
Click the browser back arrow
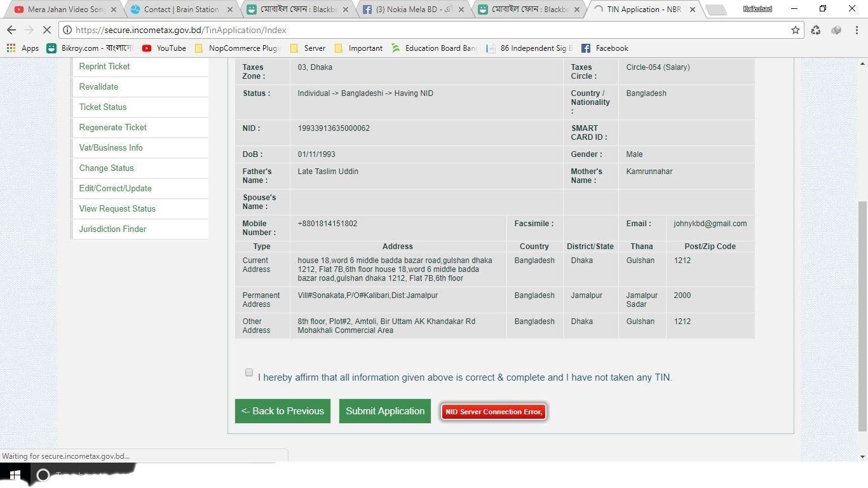(x=11, y=30)
